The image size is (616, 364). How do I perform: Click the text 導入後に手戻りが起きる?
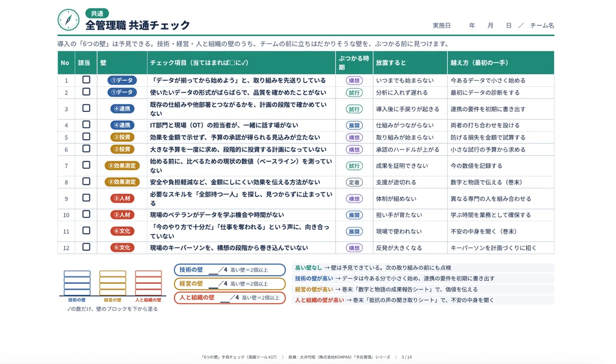coord(408,109)
